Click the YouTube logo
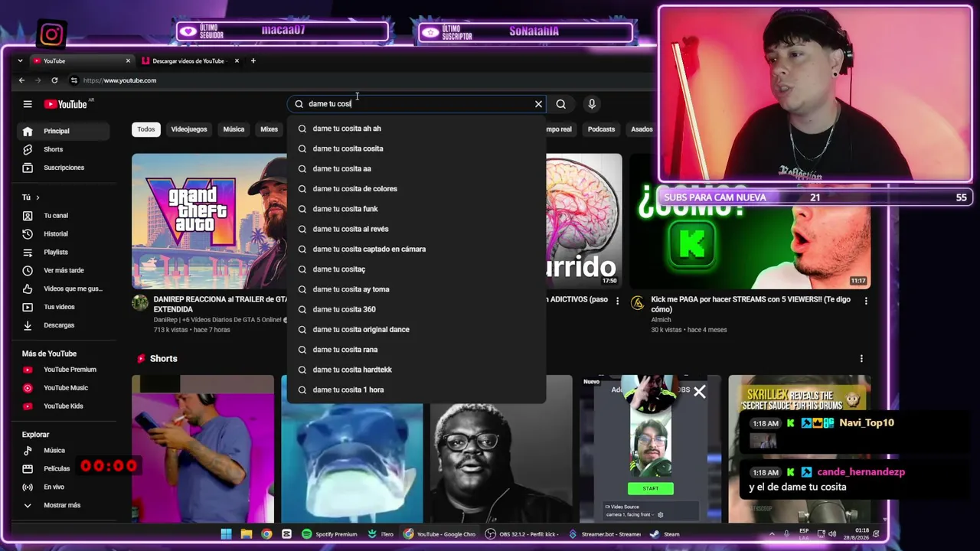Image resolution: width=980 pixels, height=551 pixels. coord(65,104)
